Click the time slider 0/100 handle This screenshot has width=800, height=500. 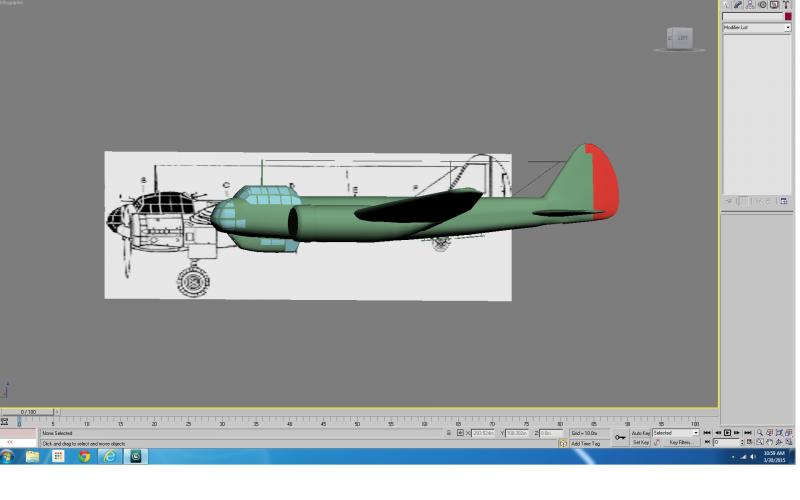pyautogui.click(x=28, y=412)
